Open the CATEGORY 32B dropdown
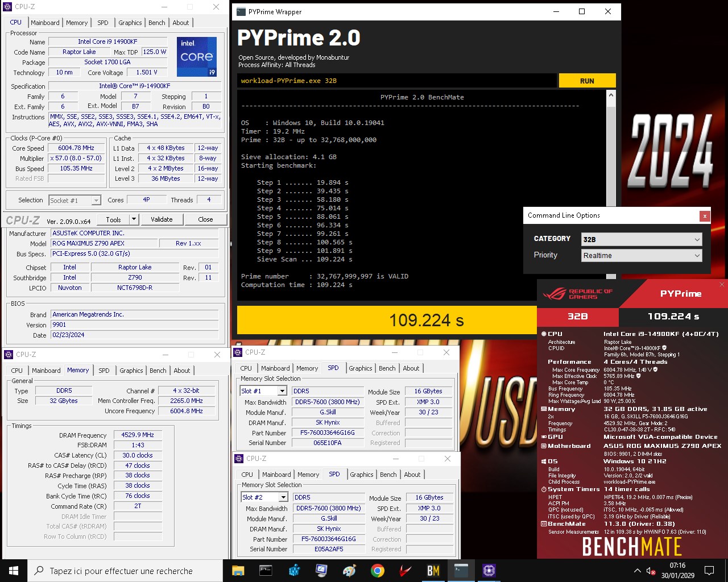This screenshot has height=582, width=728. 642,239
